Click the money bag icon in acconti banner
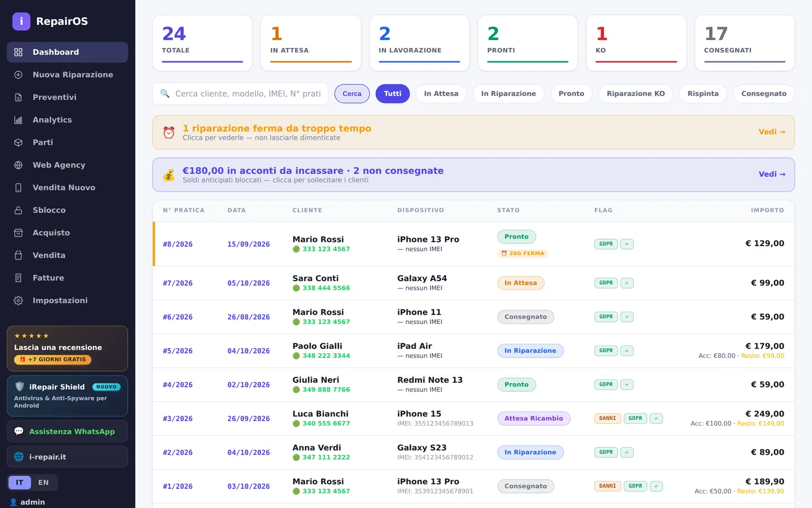Screen dimensions: 812x508 (169, 175)
